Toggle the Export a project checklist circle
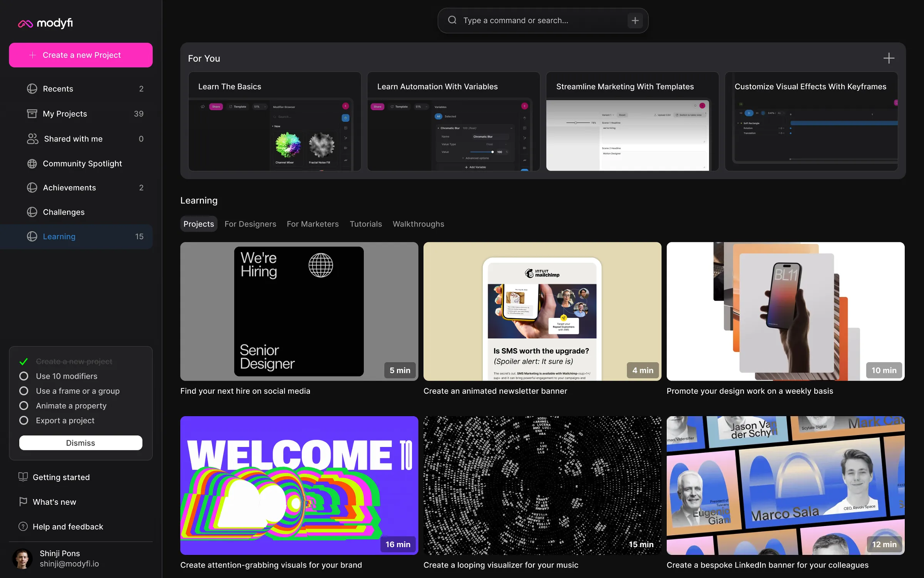 [x=24, y=420]
